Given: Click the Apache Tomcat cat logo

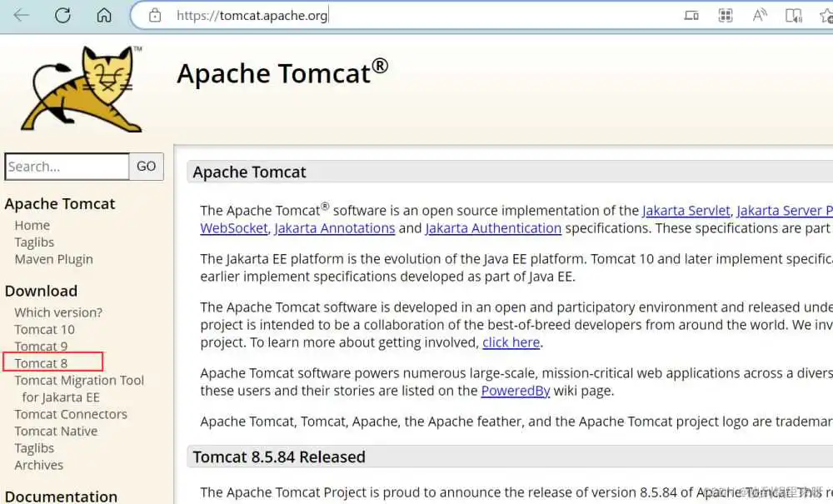Looking at the screenshot, I should 82,88.
